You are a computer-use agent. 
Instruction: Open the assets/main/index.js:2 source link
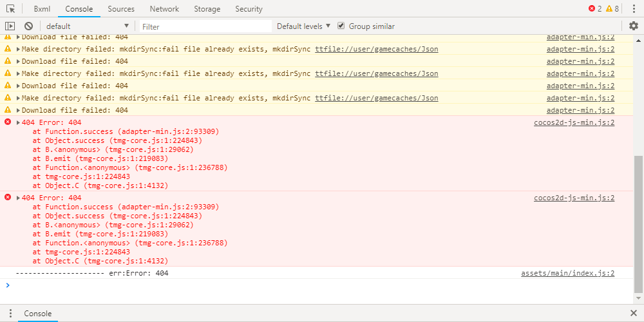[567, 273]
